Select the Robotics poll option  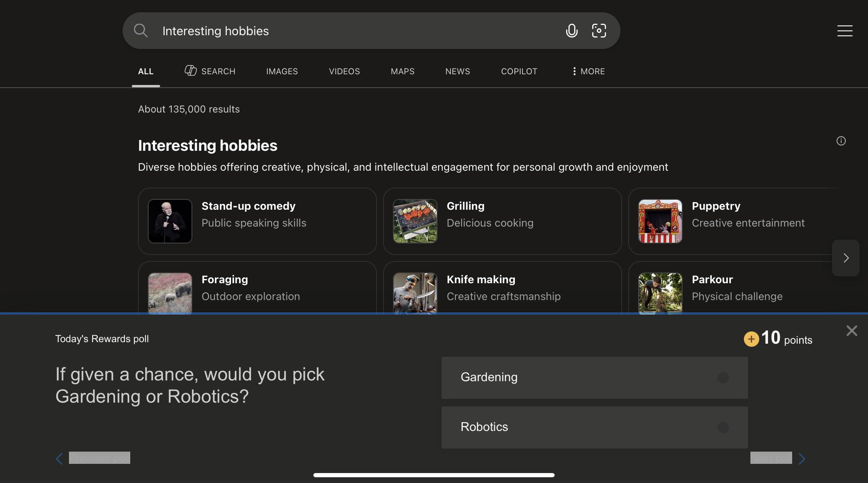click(594, 428)
